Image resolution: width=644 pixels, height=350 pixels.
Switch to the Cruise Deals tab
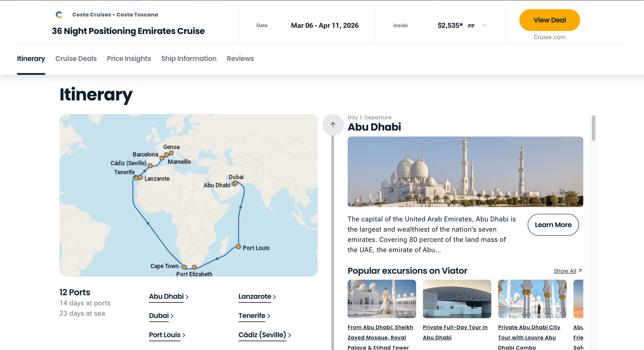76,59
